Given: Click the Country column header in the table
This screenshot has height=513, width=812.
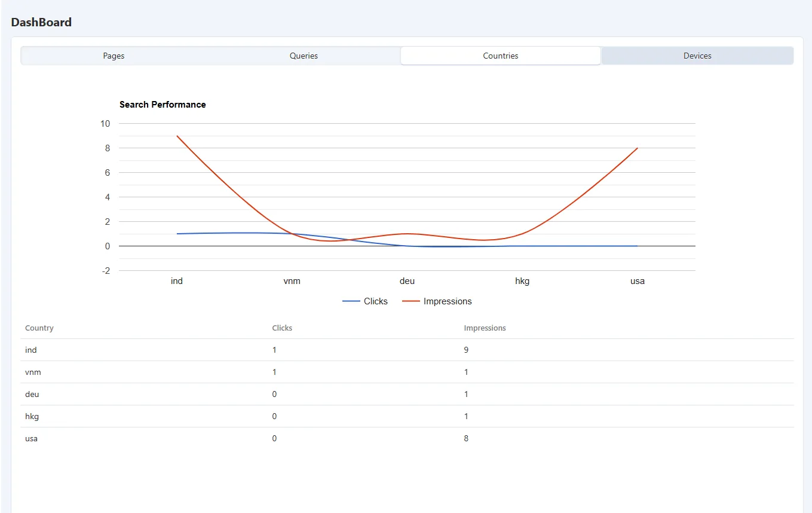Looking at the screenshot, I should (39, 328).
